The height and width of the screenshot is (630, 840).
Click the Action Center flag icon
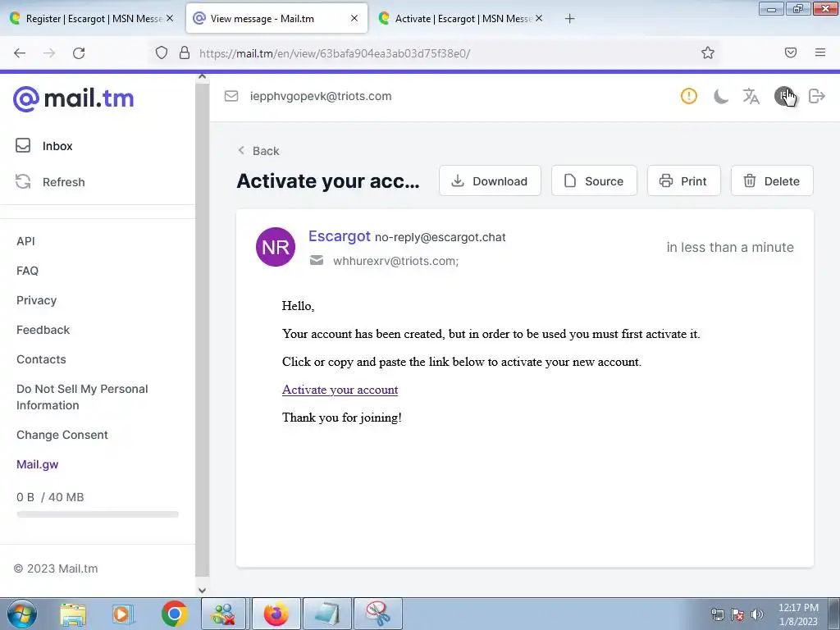(x=737, y=614)
